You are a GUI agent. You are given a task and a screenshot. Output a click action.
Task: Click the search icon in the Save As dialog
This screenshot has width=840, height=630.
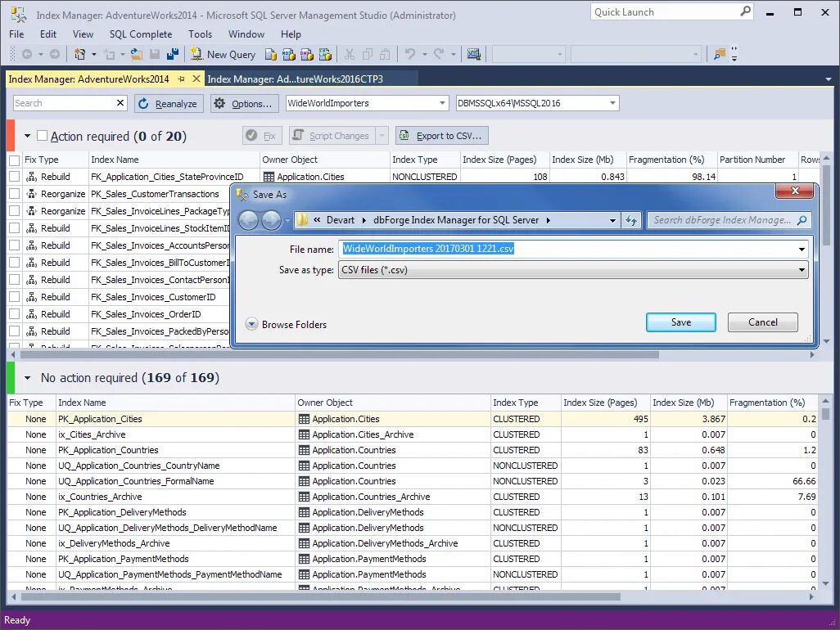point(802,220)
